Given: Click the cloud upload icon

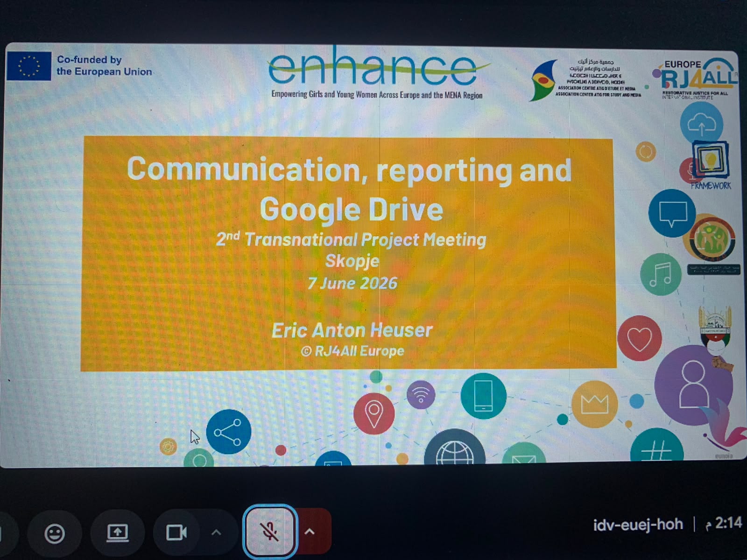Looking at the screenshot, I should tap(701, 124).
